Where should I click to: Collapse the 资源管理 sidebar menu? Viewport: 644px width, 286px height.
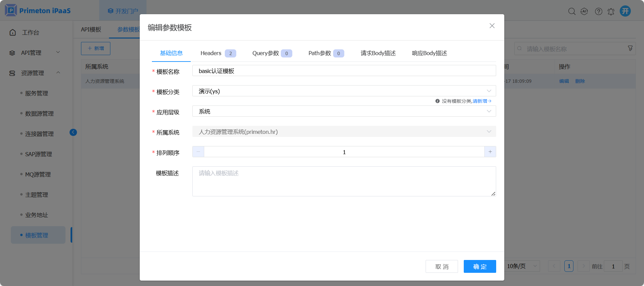pyautogui.click(x=34, y=73)
